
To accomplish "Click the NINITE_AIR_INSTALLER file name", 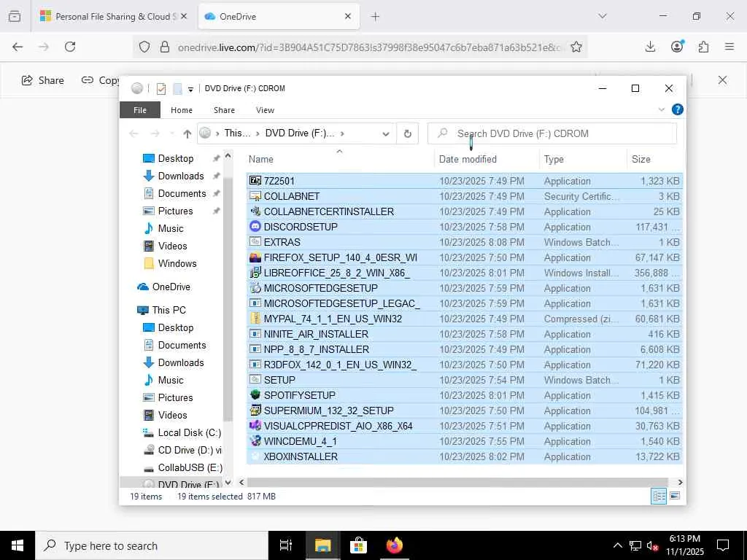I will click(x=316, y=334).
